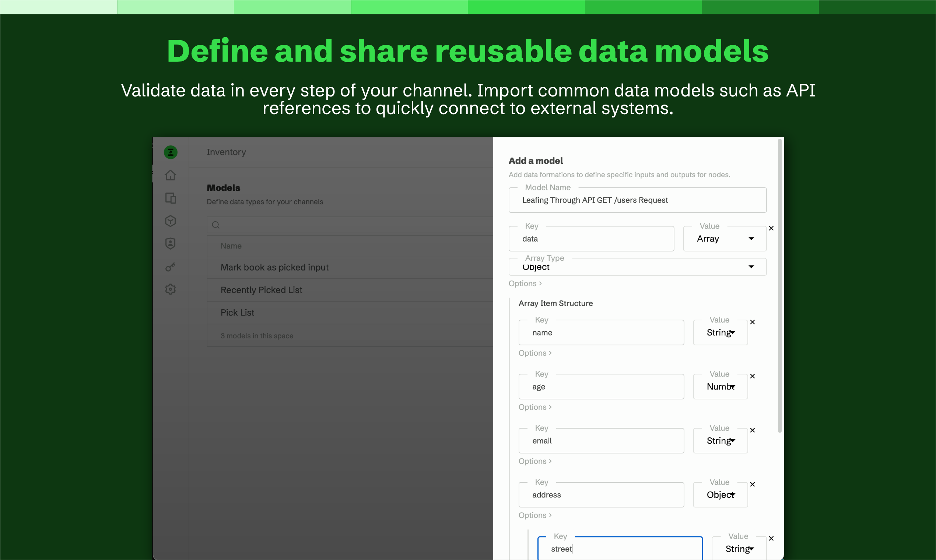
Task: Open the String value dropdown for email
Action: (x=720, y=441)
